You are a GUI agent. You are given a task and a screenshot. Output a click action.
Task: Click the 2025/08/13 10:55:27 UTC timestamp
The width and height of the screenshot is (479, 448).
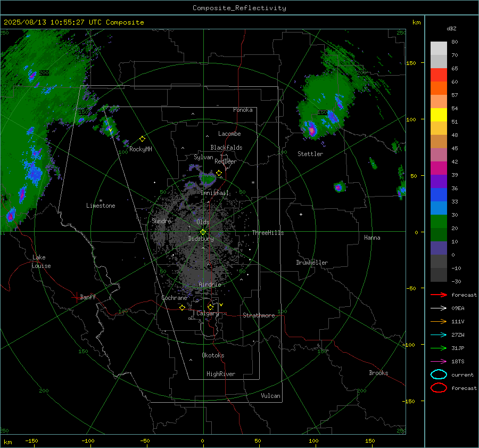click(x=53, y=22)
